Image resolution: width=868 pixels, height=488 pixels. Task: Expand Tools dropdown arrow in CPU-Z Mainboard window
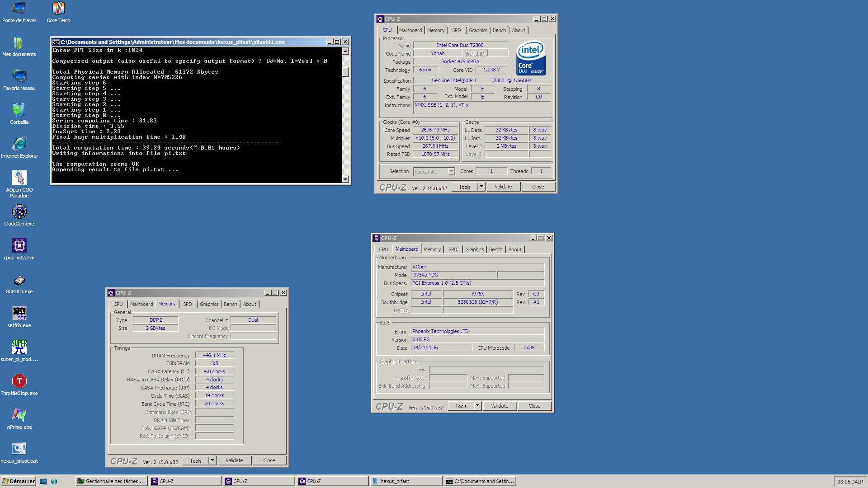pos(477,406)
